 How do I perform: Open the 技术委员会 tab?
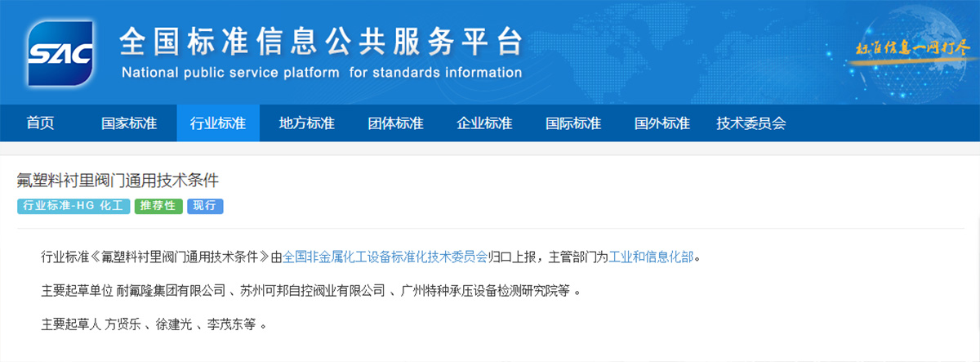(751, 123)
